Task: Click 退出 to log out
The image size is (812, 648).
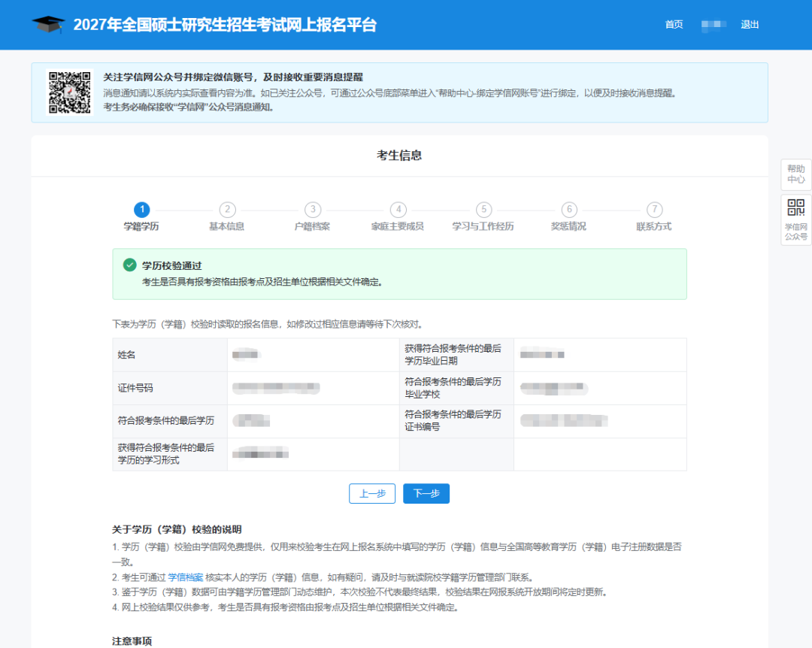Action: coord(750,24)
